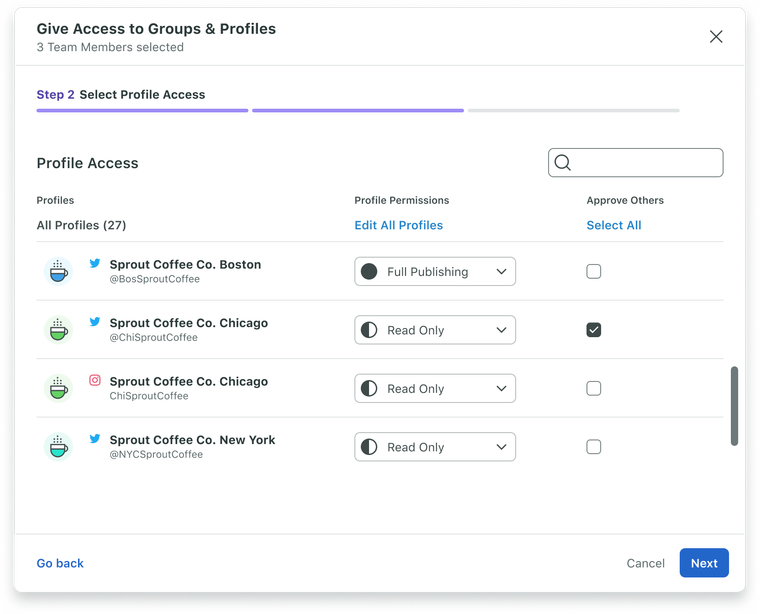Image resolution: width=760 pixels, height=614 pixels.
Task: Click the Full Publishing filled circle icon
Action: [369, 271]
